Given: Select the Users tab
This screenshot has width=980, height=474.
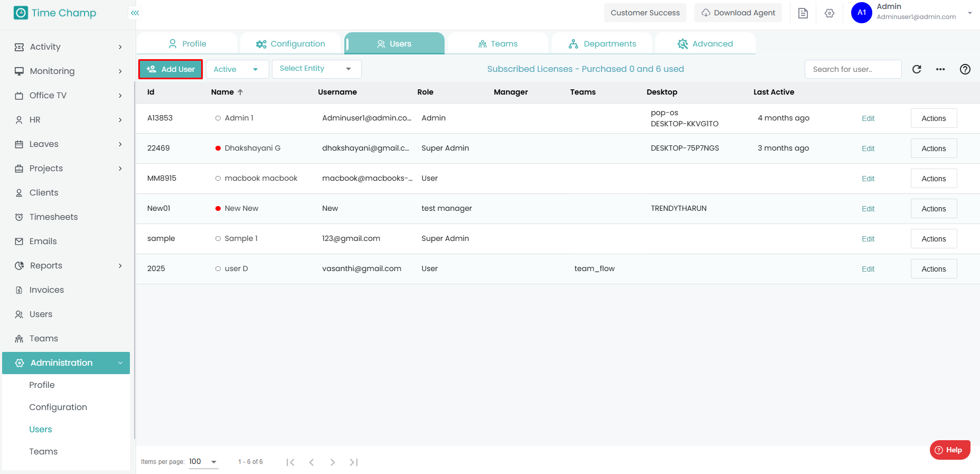Looking at the screenshot, I should click(394, 44).
